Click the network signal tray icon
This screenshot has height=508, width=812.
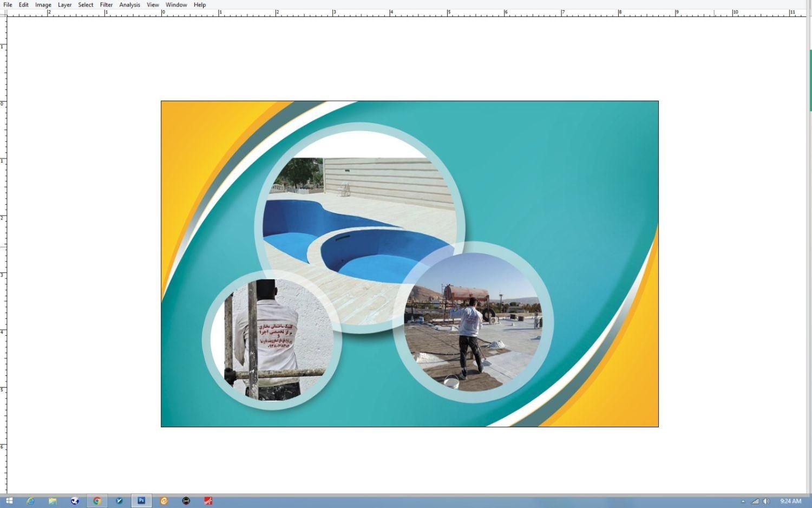point(755,502)
